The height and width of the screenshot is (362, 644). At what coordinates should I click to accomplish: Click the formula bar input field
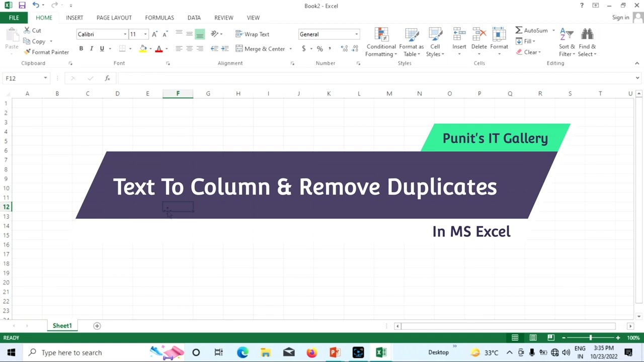coord(375,78)
